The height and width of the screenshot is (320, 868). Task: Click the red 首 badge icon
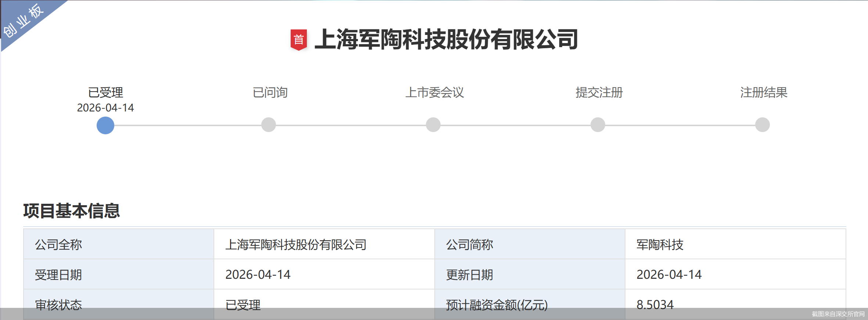298,40
